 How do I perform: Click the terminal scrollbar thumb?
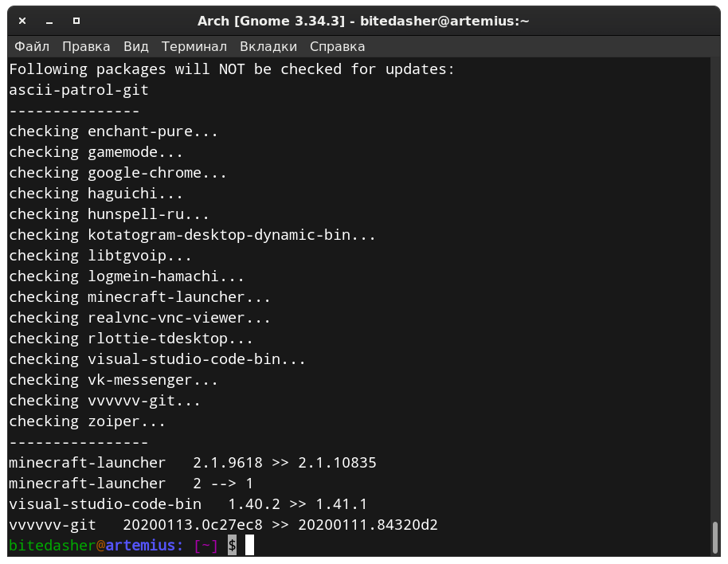(x=715, y=537)
